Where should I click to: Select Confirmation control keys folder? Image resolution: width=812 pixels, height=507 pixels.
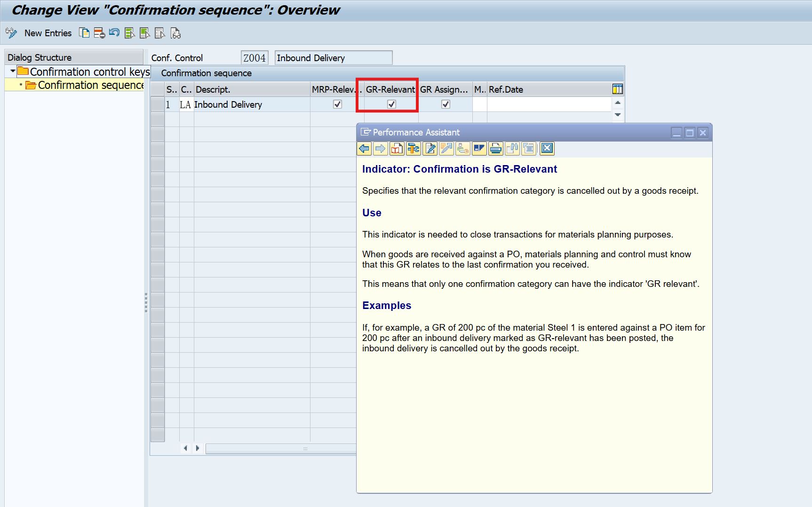(84, 72)
